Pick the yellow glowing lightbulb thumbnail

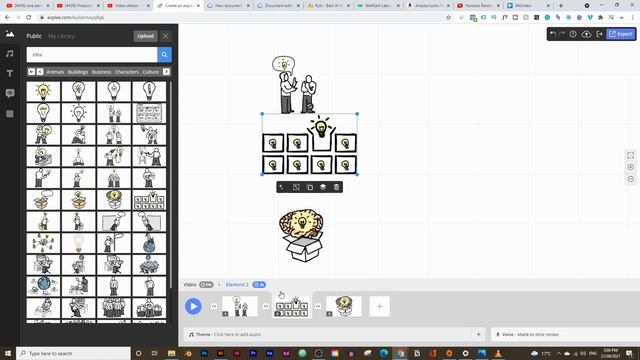click(43, 91)
